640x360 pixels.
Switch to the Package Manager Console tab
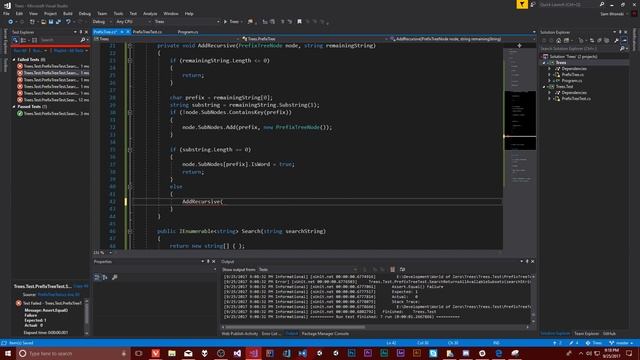point(325,333)
